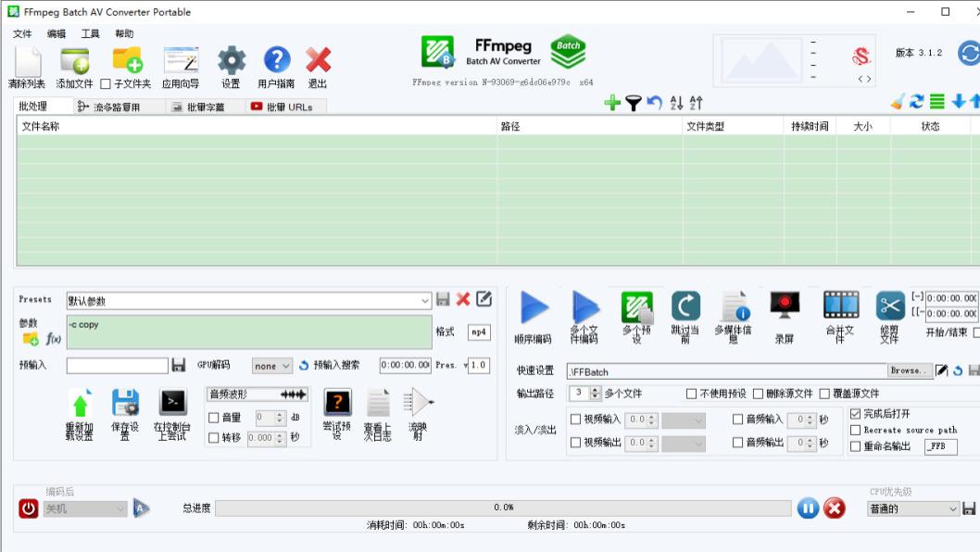Open the 音频波形 dropdown
Image resolution: width=980 pixels, height=552 pixels.
click(258, 394)
